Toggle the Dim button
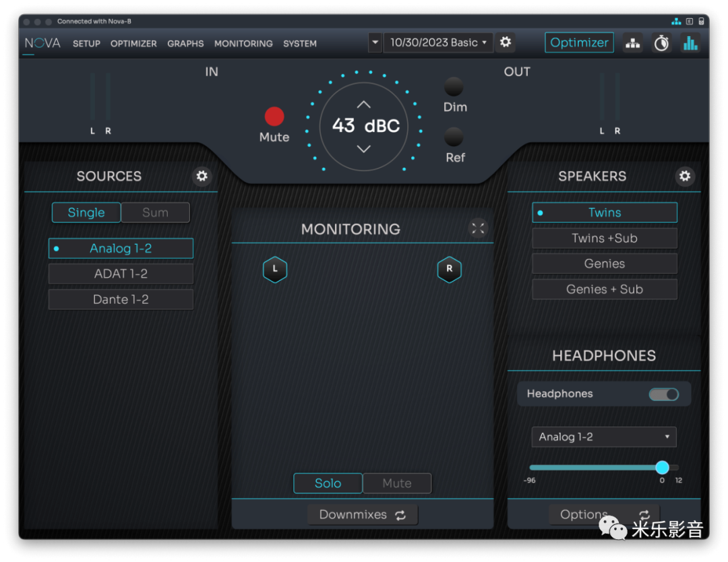728x562 pixels. pos(454,87)
